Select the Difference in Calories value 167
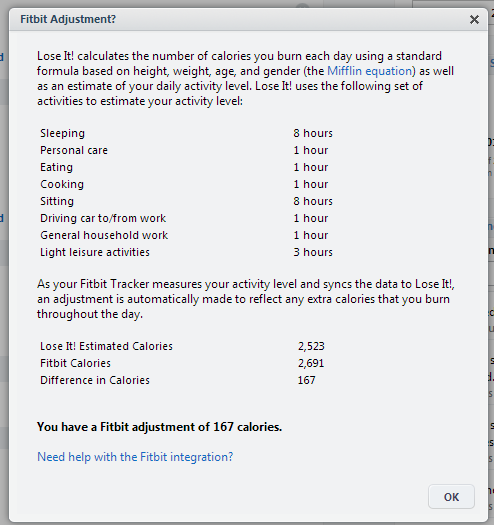 (306, 380)
